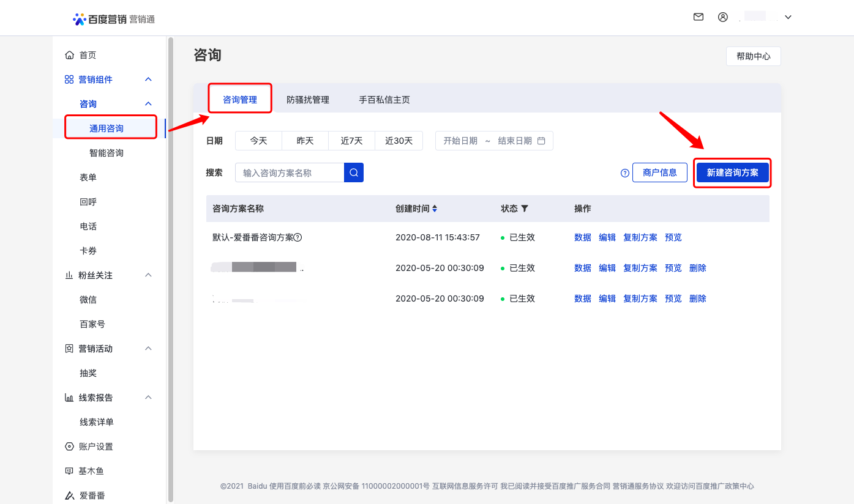Click the 新建咨询方案 button

(732, 172)
